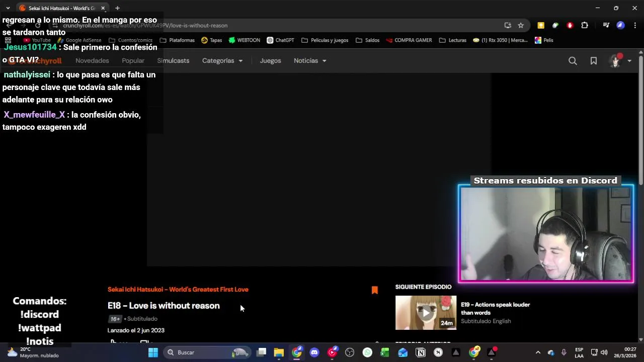Open Task View on the taskbar

(x=262, y=352)
